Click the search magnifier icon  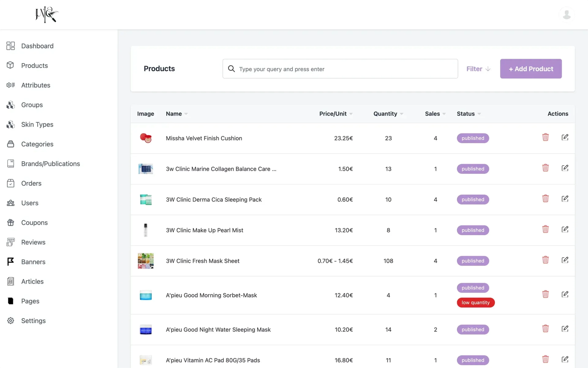[231, 69]
